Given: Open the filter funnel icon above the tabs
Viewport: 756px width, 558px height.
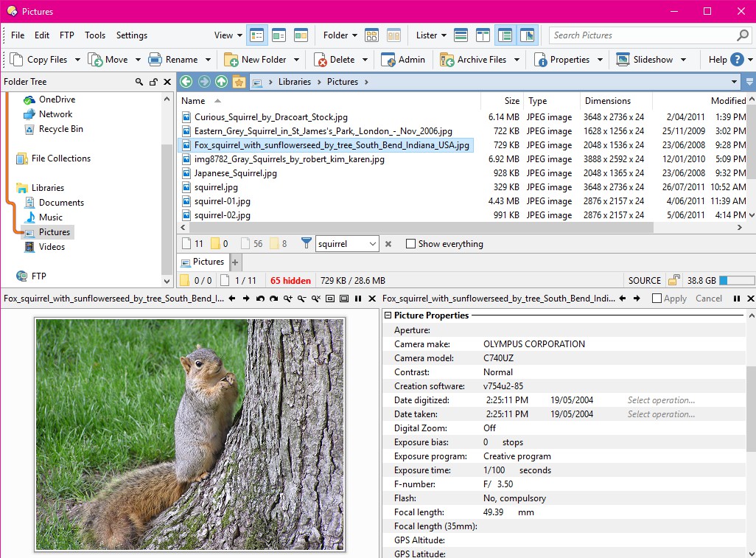Looking at the screenshot, I should point(307,243).
